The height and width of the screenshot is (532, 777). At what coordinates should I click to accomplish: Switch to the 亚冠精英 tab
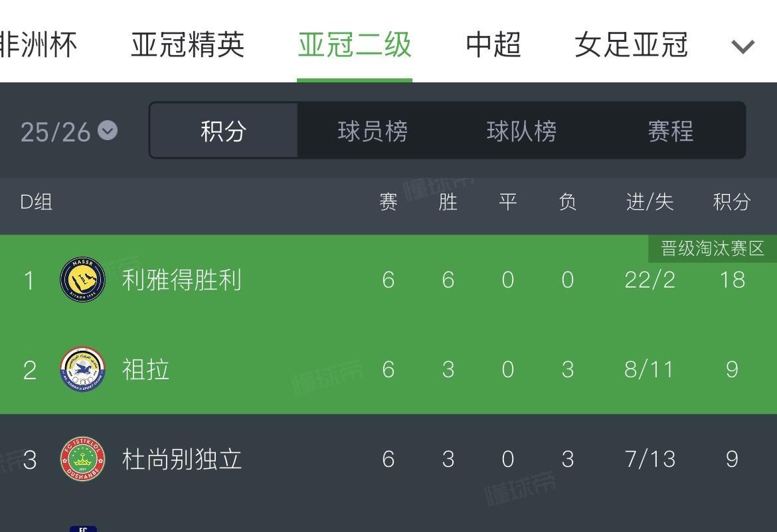[188, 45]
